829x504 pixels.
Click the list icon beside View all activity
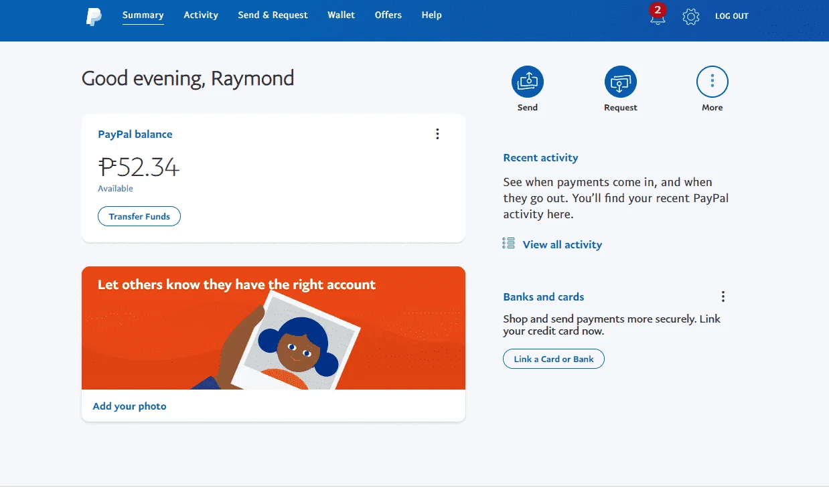coord(509,244)
